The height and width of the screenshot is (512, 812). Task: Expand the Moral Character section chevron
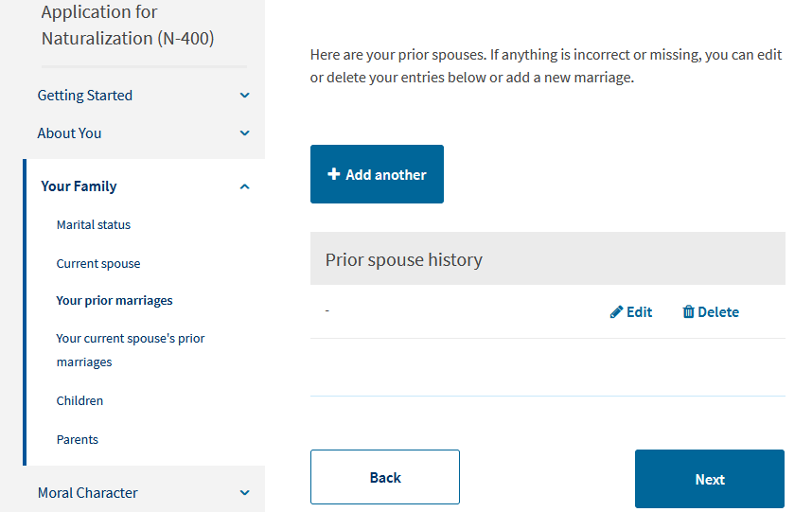tap(245, 493)
